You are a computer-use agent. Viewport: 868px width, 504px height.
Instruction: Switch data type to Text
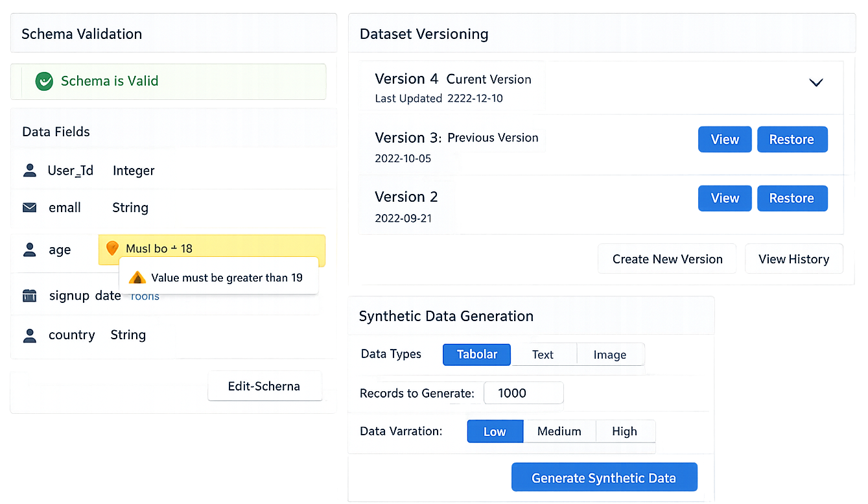point(543,354)
